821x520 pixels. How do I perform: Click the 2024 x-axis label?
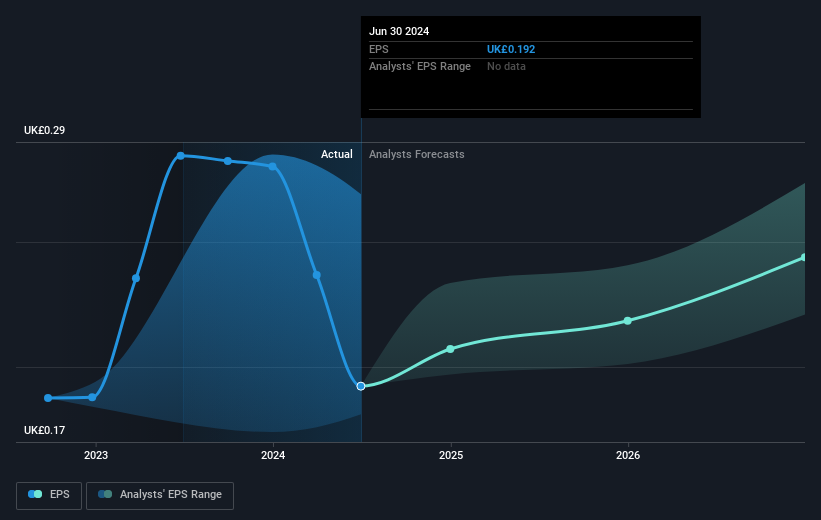[273, 455]
